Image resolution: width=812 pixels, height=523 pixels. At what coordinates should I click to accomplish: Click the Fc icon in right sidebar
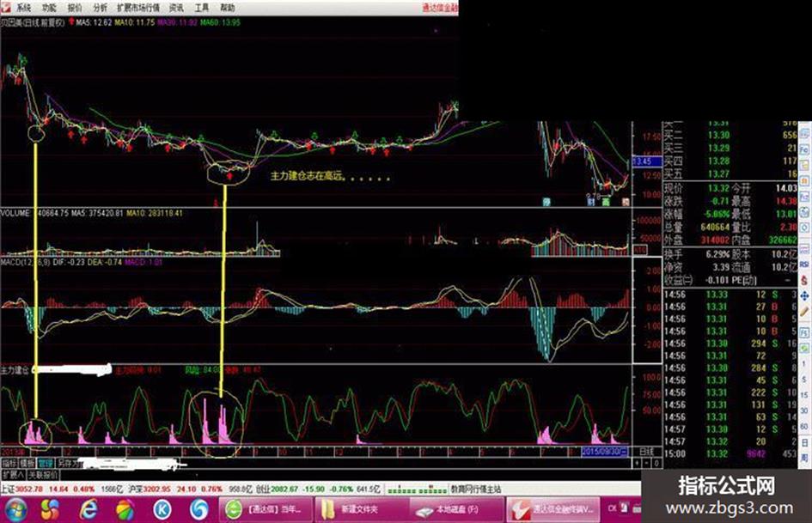(805, 197)
